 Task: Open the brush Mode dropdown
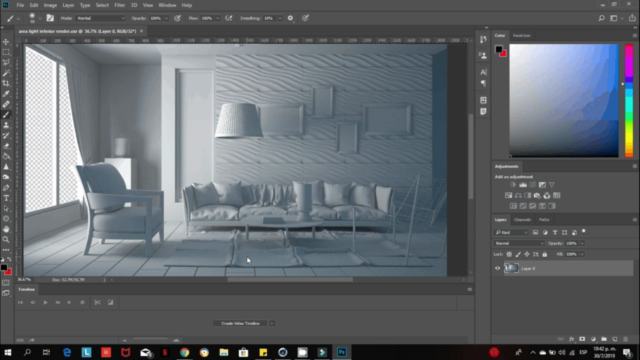[101, 18]
